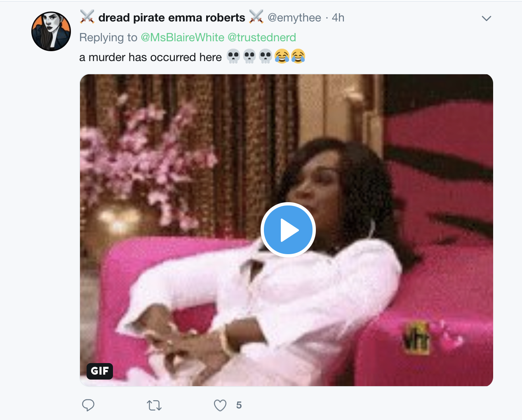Image resolution: width=522 pixels, height=420 pixels.
Task: Open the @trustednerd profile link
Action: pyautogui.click(x=262, y=38)
